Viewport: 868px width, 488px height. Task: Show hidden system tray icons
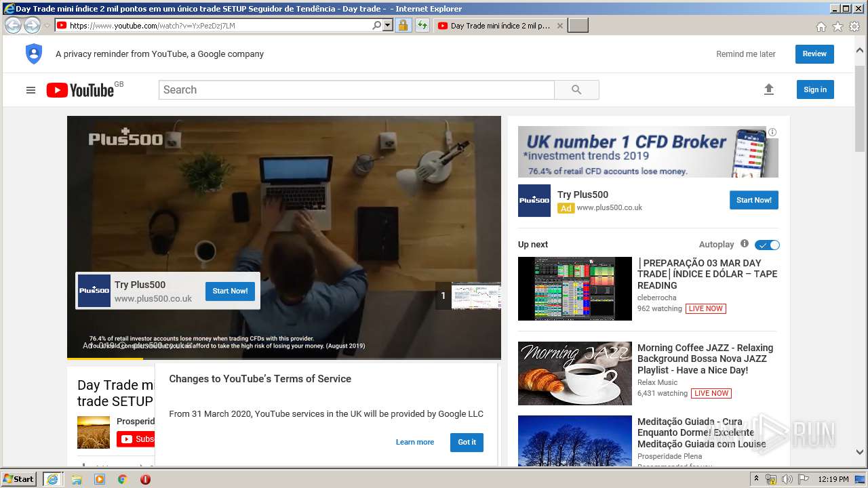756,479
